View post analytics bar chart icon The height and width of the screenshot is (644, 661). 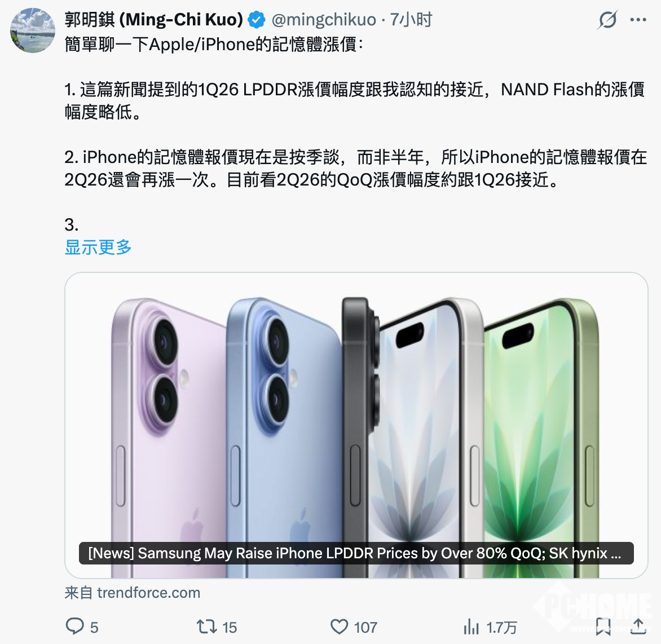click(x=471, y=627)
